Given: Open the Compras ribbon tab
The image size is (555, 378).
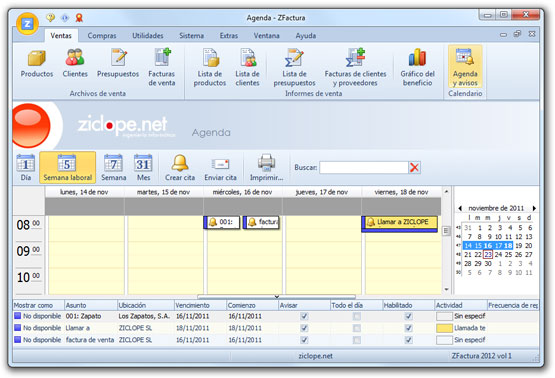Looking at the screenshot, I should [102, 36].
